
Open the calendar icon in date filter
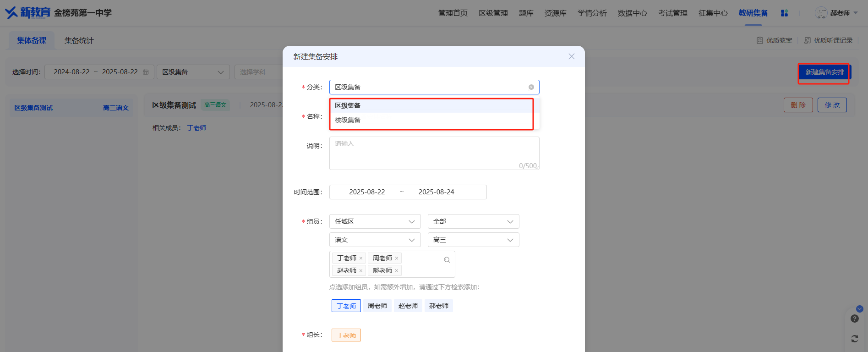coord(146,72)
